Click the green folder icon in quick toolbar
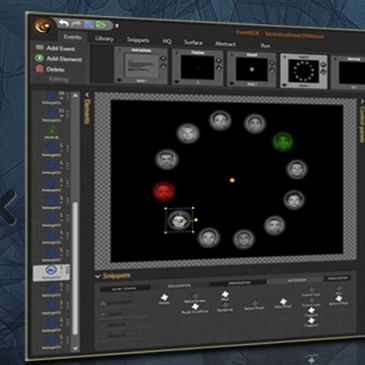This screenshot has height=365, width=365. pyautogui.click(x=101, y=25)
